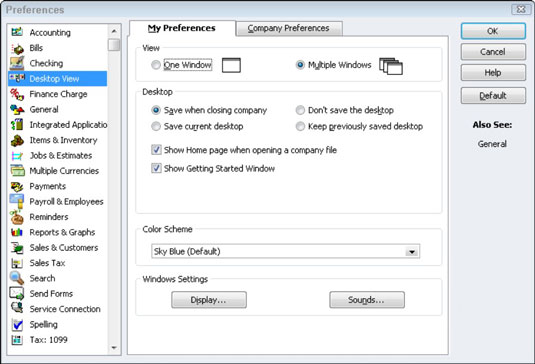Image resolution: width=535 pixels, height=364 pixels.
Task: Open the Color Scheme dropdown arrow
Action: tap(412, 252)
